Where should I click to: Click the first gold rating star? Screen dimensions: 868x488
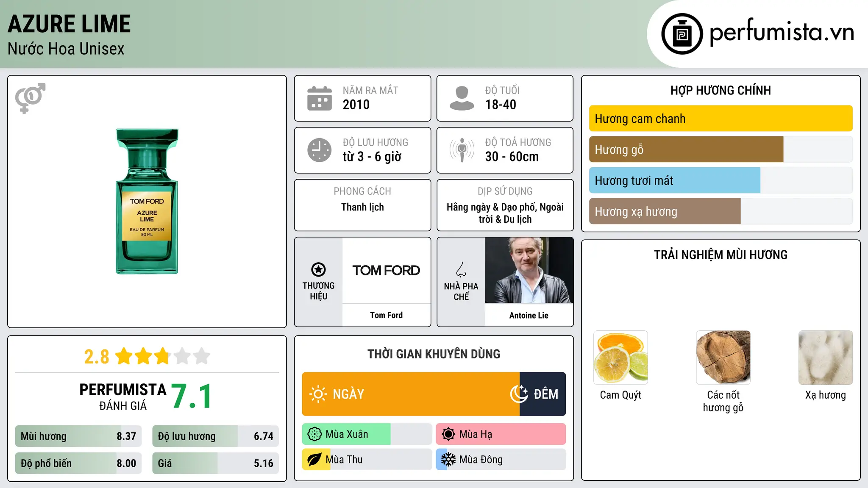point(124,356)
